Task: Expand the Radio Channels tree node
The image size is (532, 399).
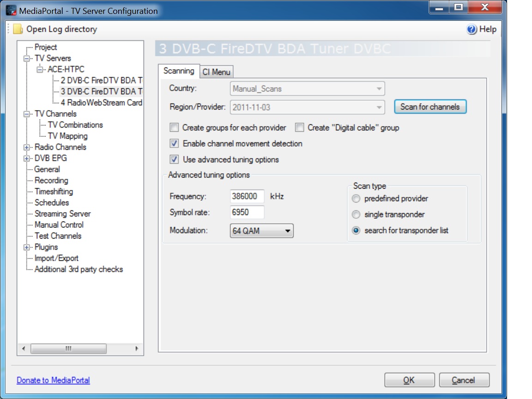Action: 26,147
